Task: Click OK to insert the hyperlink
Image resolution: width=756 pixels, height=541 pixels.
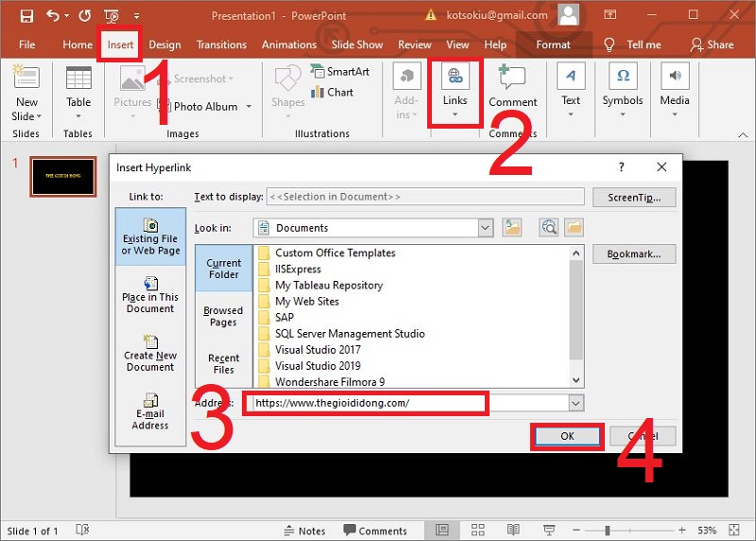Action: [x=567, y=436]
